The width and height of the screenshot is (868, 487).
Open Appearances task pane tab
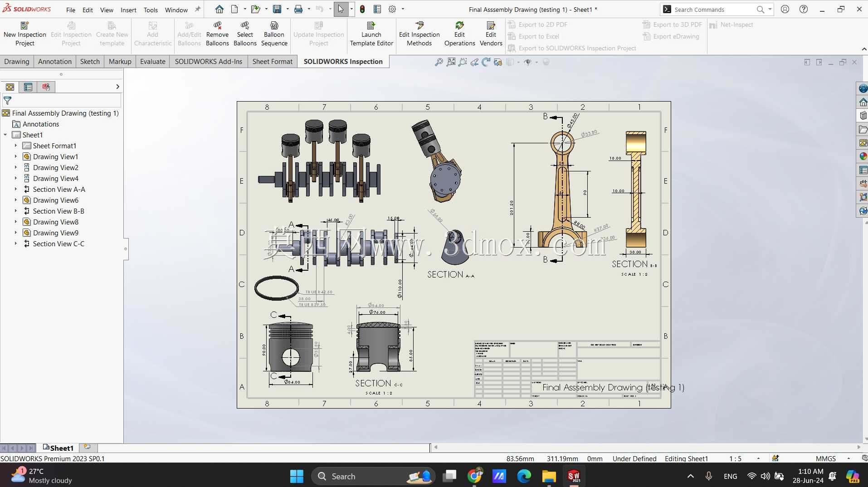pyautogui.click(x=863, y=156)
